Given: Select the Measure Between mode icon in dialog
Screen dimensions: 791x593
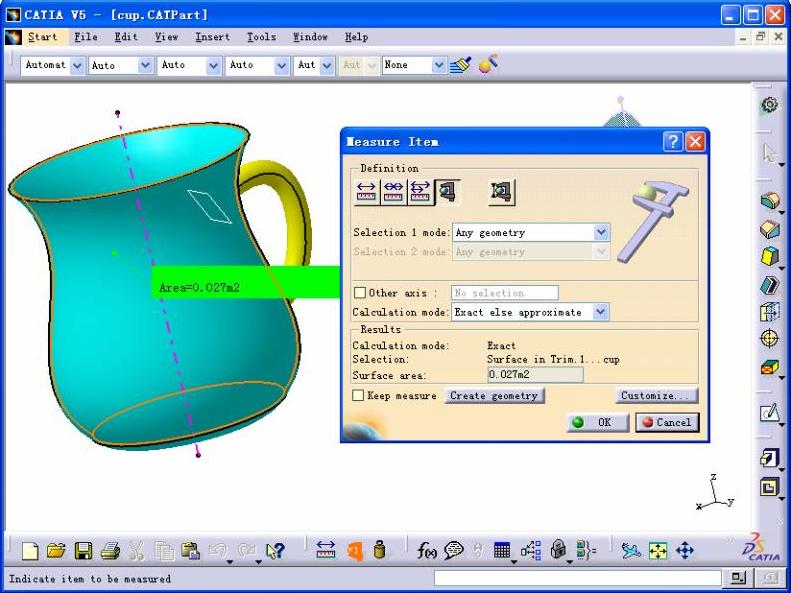Looking at the screenshot, I should (366, 192).
